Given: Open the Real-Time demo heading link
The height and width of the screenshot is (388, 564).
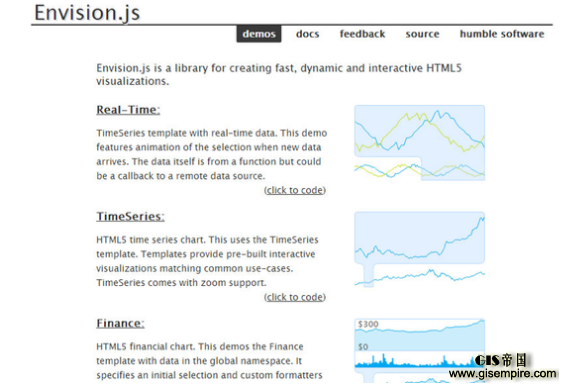Looking at the screenshot, I should click(128, 110).
